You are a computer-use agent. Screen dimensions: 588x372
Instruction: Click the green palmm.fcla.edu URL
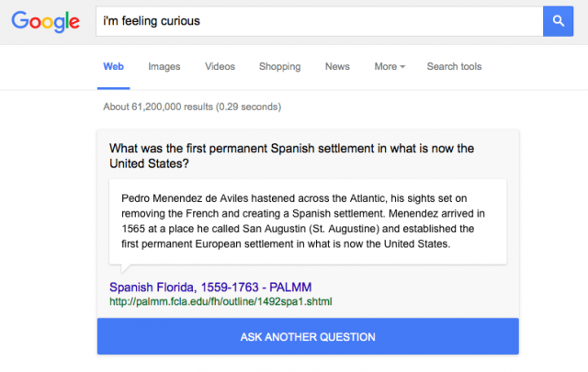[x=220, y=300]
